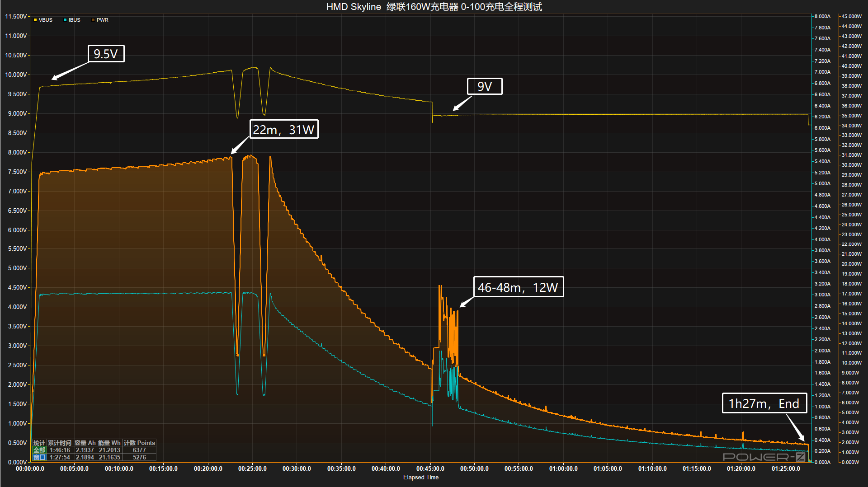
Task: Click the yellow VBUS legend color marker
Action: pyautogui.click(x=35, y=20)
